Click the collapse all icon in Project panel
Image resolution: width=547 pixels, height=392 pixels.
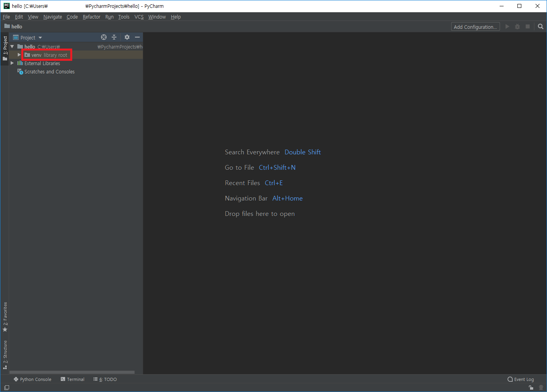(x=114, y=37)
